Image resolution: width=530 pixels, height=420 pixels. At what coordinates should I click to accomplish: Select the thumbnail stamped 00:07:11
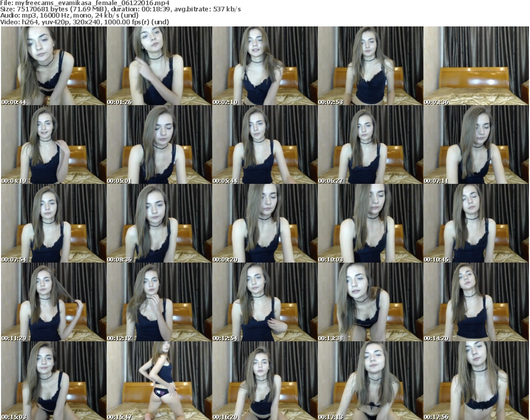tap(476, 144)
